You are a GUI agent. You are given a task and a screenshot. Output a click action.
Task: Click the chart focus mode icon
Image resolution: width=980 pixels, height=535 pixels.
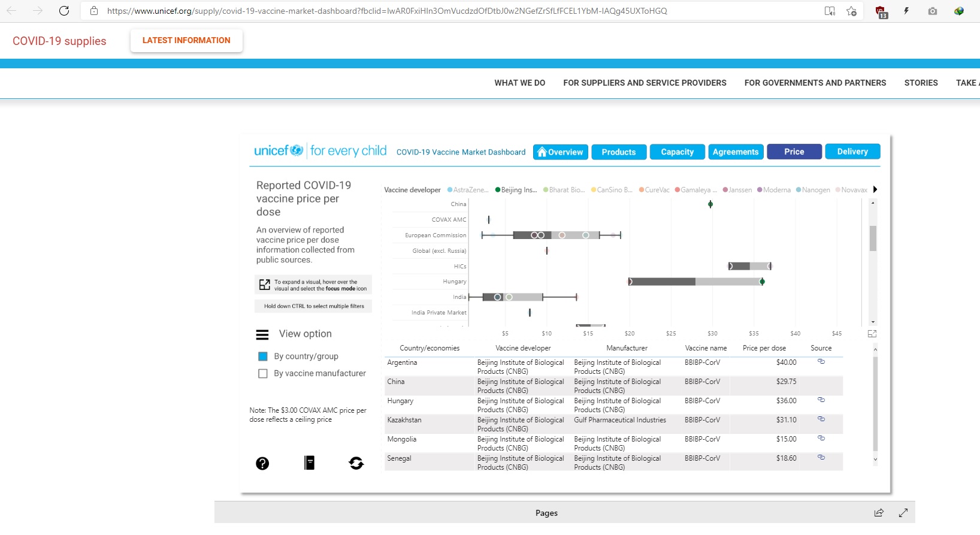pyautogui.click(x=872, y=334)
